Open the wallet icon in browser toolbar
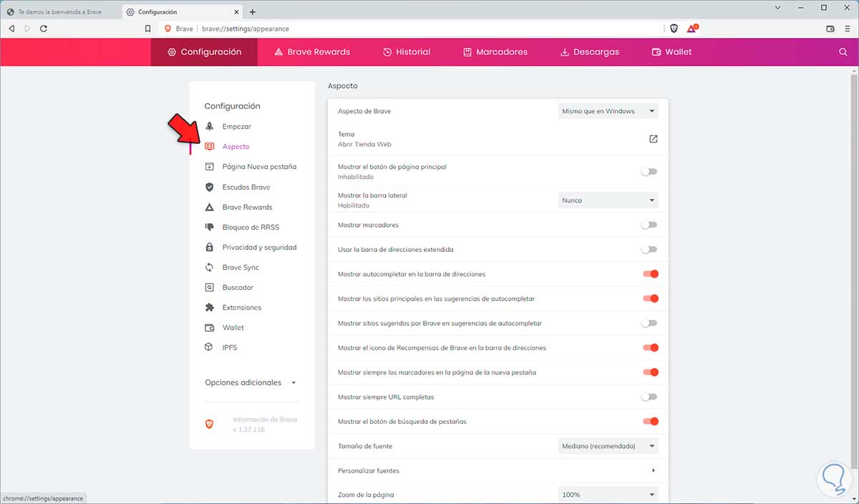Viewport: 859px width, 504px height. click(x=830, y=29)
